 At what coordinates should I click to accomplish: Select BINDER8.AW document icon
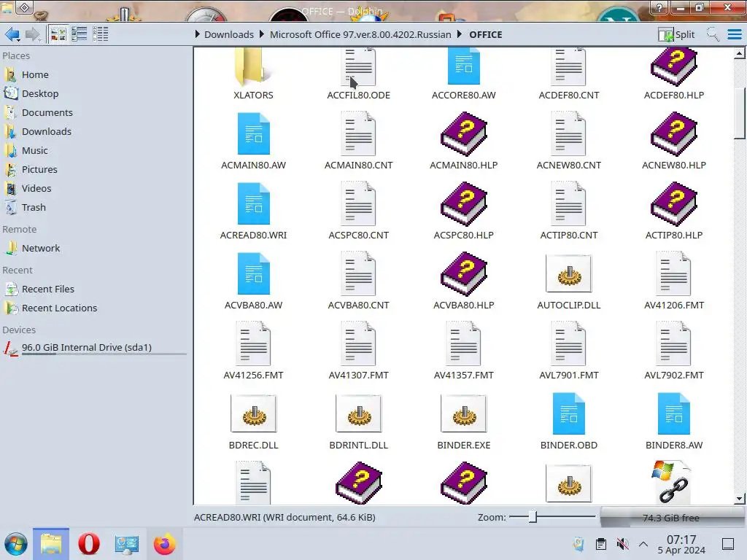[674, 414]
